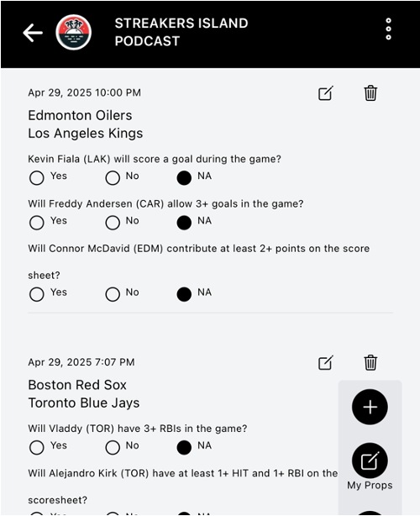Image resolution: width=420 pixels, height=516 pixels.
Task: Edit the Oilers vs Kings game props
Action: click(x=326, y=93)
